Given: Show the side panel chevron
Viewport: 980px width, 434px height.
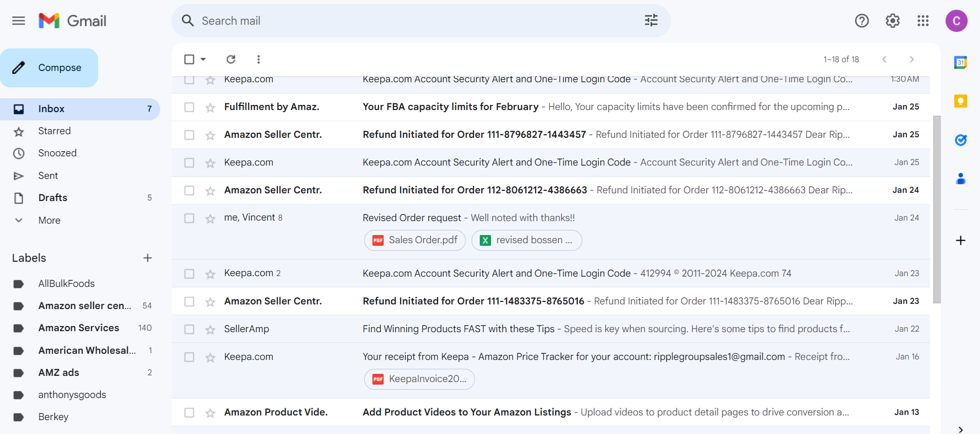Looking at the screenshot, I should coord(960,429).
